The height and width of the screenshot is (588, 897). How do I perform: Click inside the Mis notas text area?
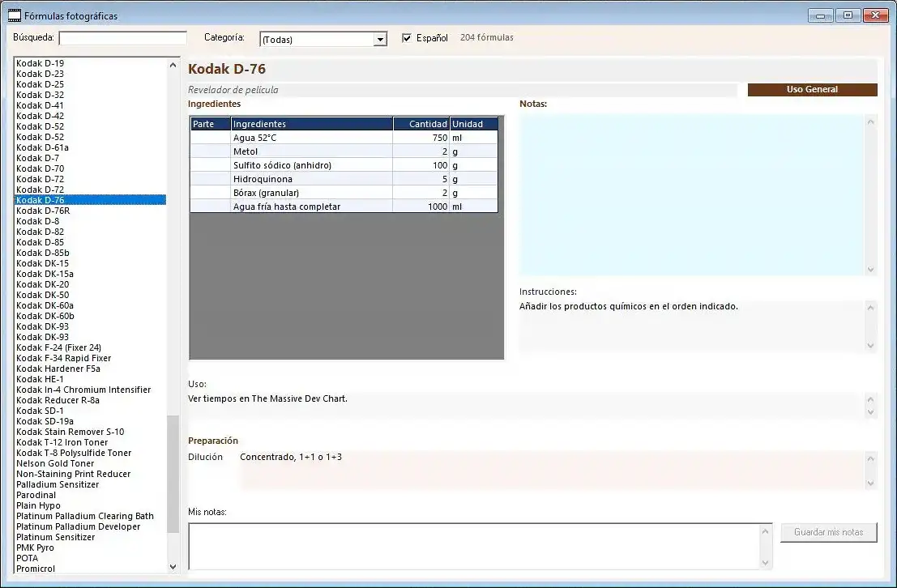pos(475,546)
